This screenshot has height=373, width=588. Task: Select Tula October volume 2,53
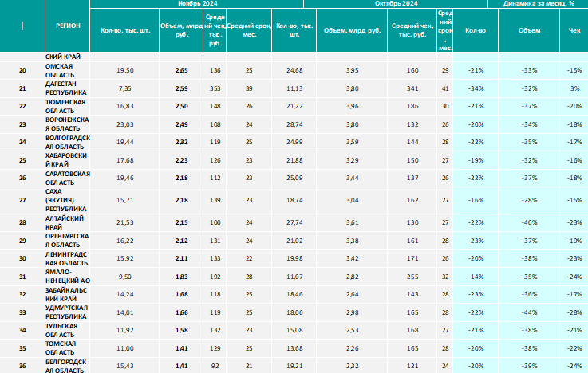click(x=352, y=330)
